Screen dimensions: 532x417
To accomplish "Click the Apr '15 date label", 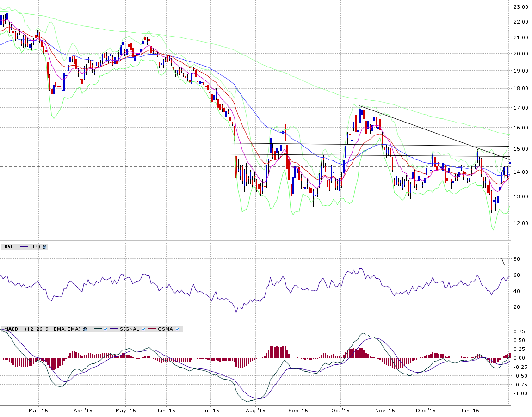I will pyautogui.click(x=83, y=410).
